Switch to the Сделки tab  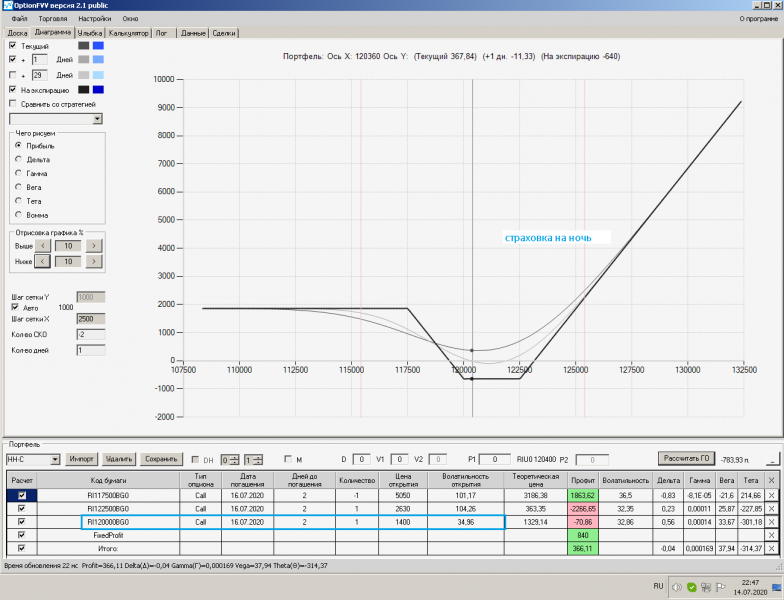click(224, 33)
